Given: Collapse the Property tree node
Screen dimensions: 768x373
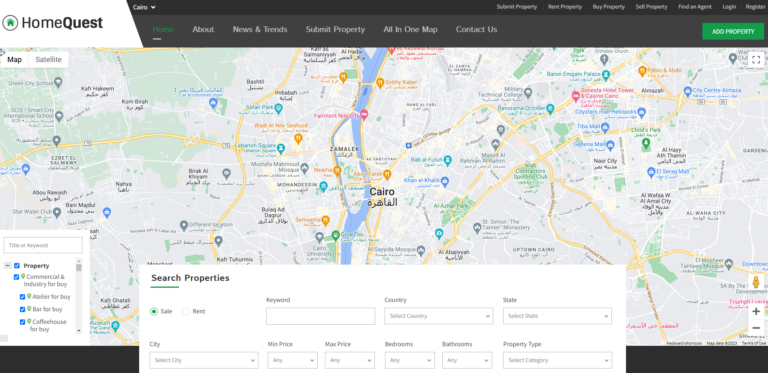Looking at the screenshot, I should click(x=7, y=266).
